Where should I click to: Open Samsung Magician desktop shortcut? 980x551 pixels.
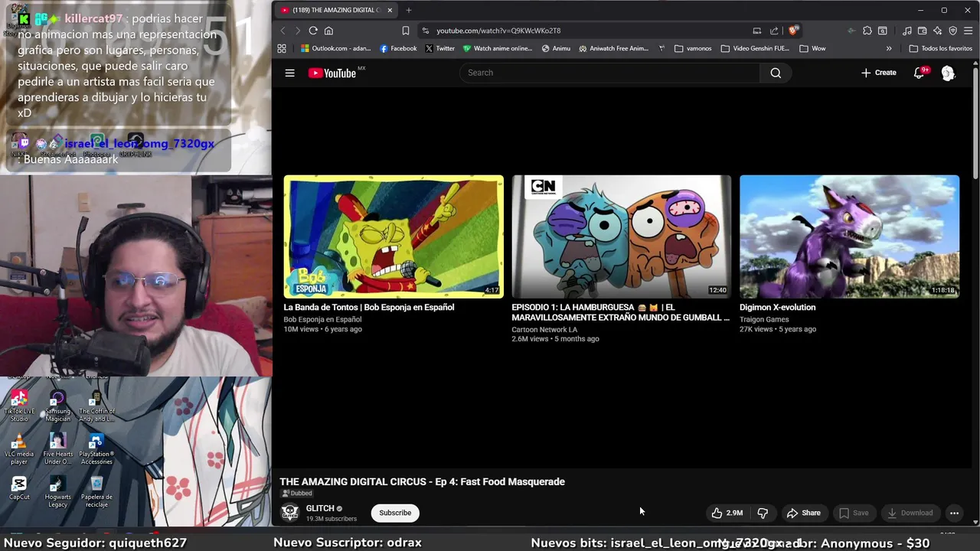coord(57,406)
